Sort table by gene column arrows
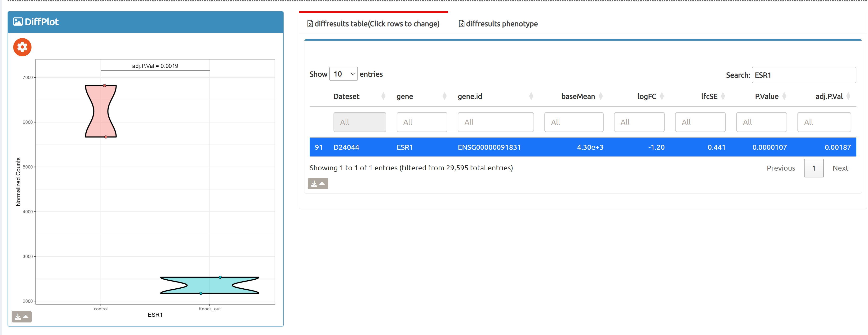Image resolution: width=868 pixels, height=335 pixels. [445, 97]
